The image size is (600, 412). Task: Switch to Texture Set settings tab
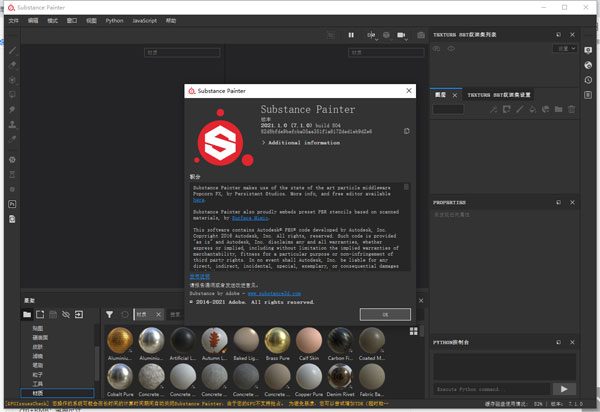[x=500, y=94]
